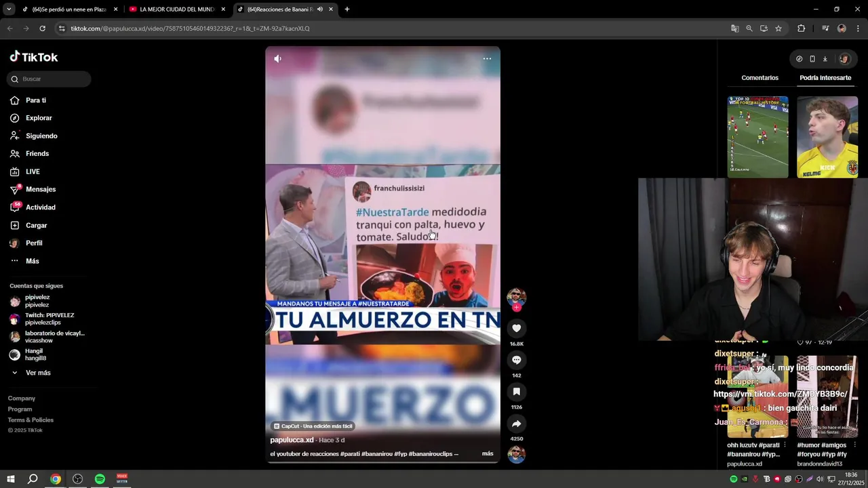Mute the TikTok video with speaker icon
Screen dimensions: 868x488
click(277, 58)
